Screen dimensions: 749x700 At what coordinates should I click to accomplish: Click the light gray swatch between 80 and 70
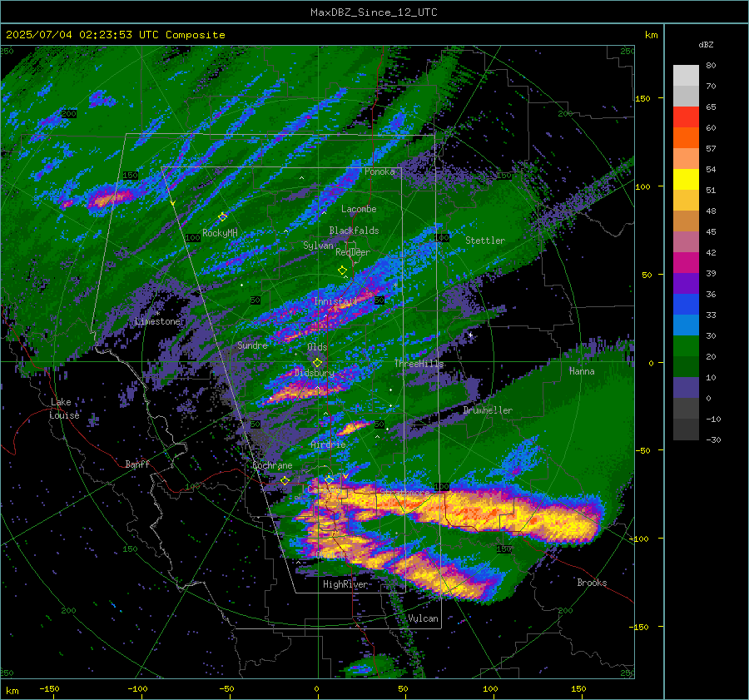click(x=686, y=76)
